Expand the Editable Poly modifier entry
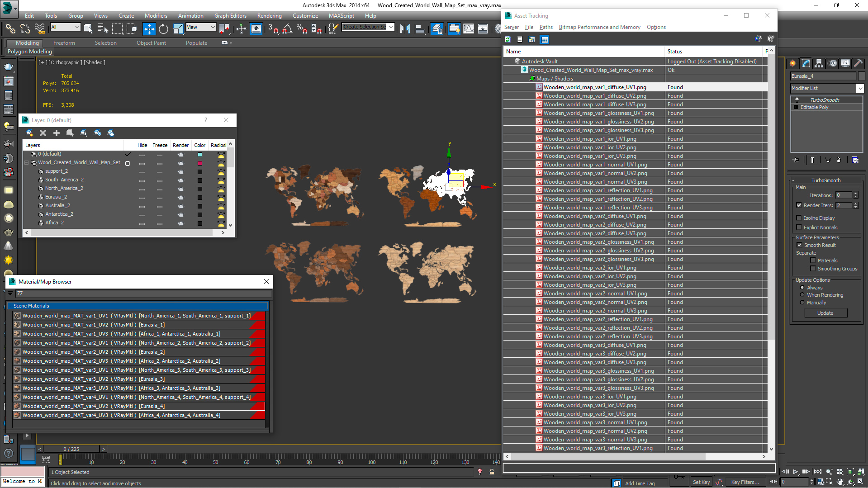The image size is (868, 488). (796, 107)
